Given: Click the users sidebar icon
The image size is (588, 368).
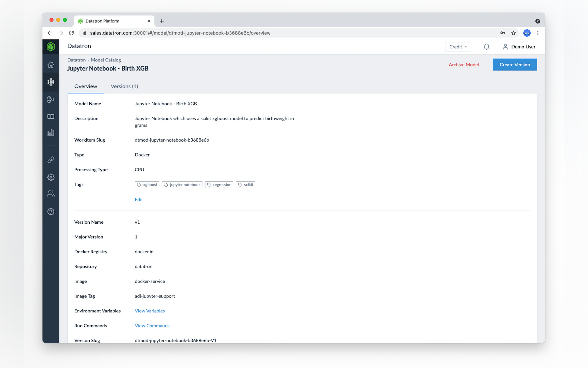Looking at the screenshot, I should (50, 194).
